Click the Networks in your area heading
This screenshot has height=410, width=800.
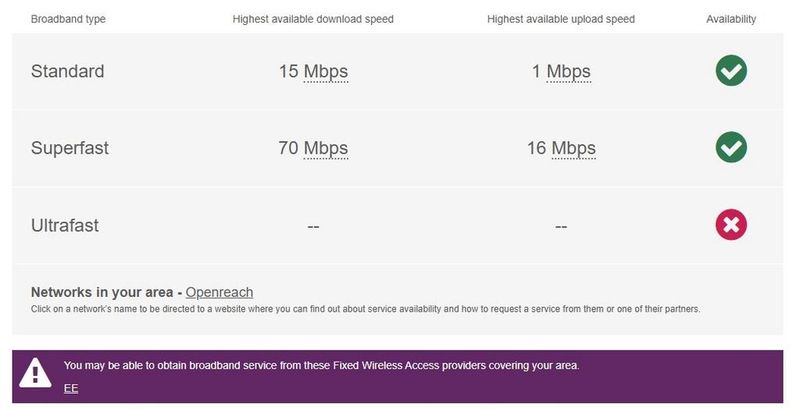[102, 292]
